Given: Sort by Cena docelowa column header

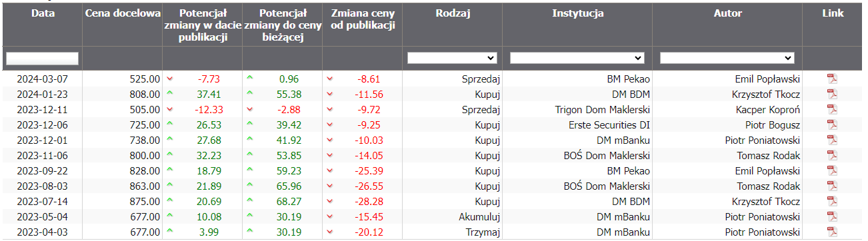Looking at the screenshot, I should (123, 13).
